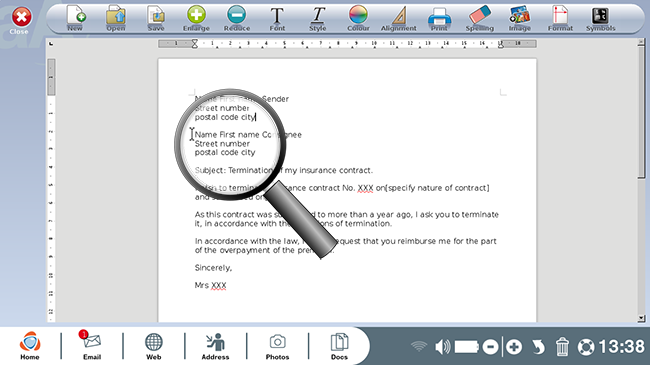Insert an Image
Screen dimensions: 650x365
pos(520,19)
